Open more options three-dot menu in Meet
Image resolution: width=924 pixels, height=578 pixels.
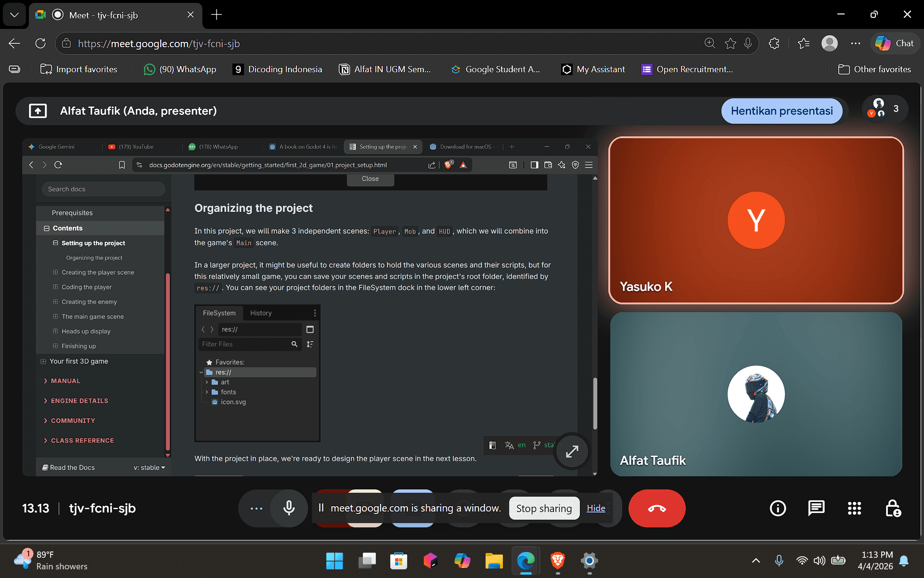click(257, 508)
